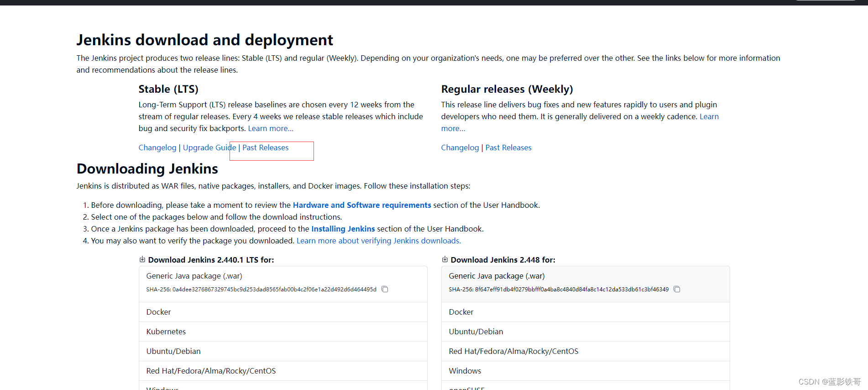This screenshot has width=868, height=390.
Task: Open Learn more about verifying Jenkins downloads
Action: [379, 241]
